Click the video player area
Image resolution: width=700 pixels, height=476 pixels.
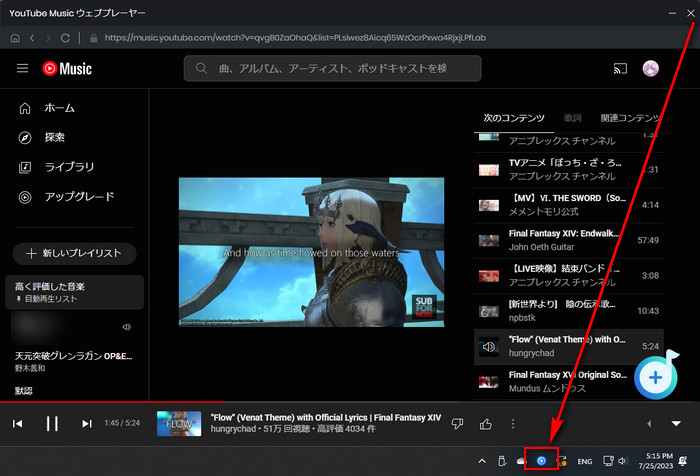point(312,252)
